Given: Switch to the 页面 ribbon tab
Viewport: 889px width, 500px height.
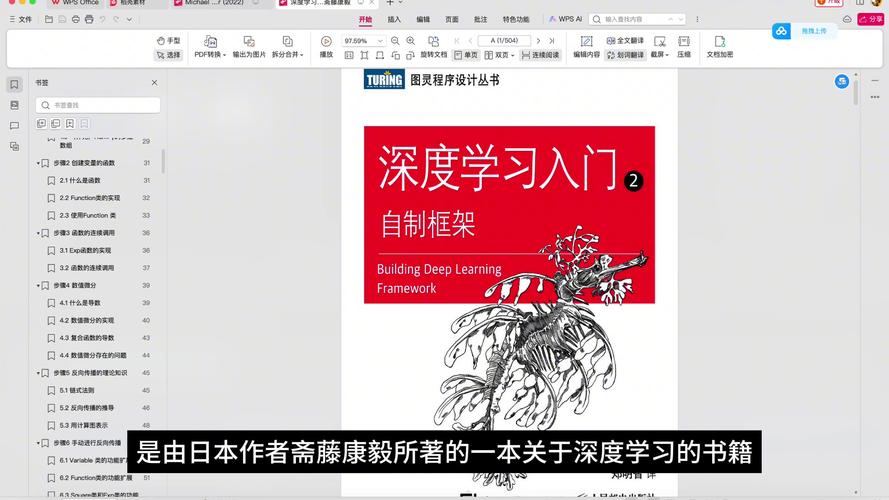Looking at the screenshot, I should (x=452, y=19).
